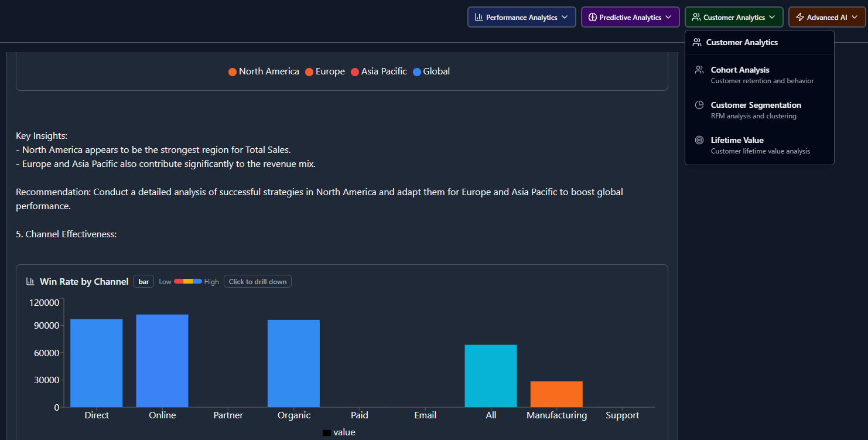This screenshot has width=868, height=440.
Task: Click the Lifetime Value target icon
Action: point(699,139)
